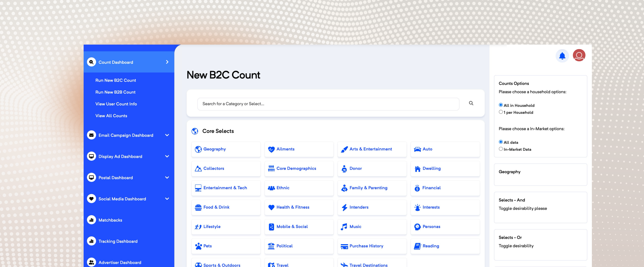Click the notification bell icon
Viewport: 644px width, 267px height.
pos(562,56)
